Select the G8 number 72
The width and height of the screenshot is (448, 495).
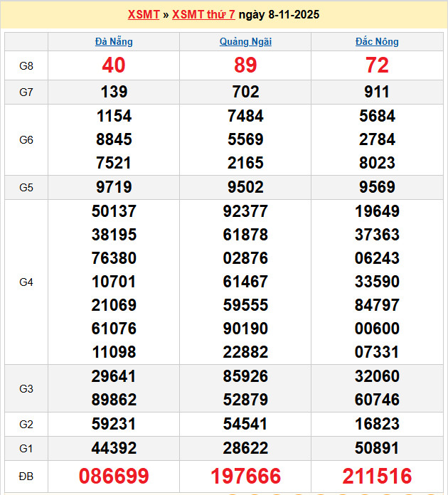coord(377,65)
